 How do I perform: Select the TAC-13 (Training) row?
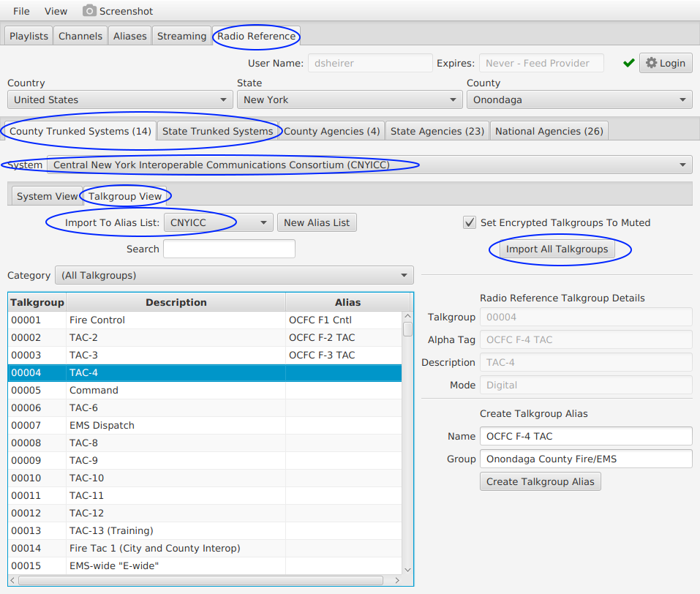point(205,530)
